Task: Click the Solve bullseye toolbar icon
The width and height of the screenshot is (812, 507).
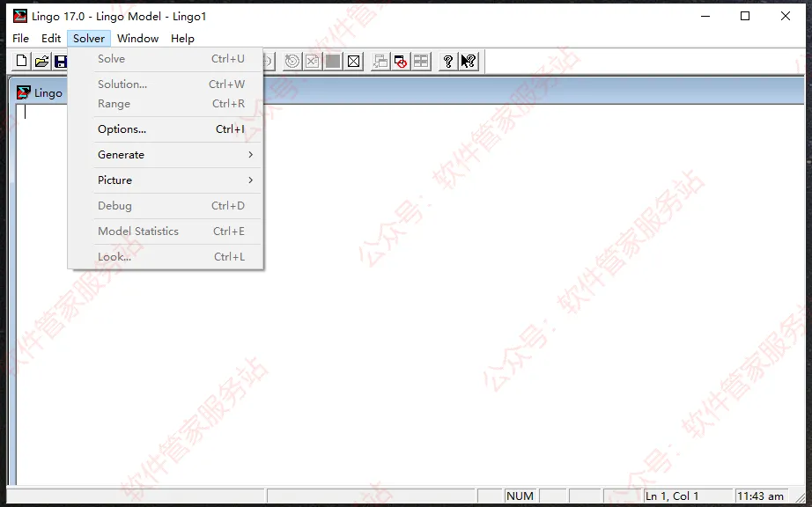Action: click(x=292, y=62)
